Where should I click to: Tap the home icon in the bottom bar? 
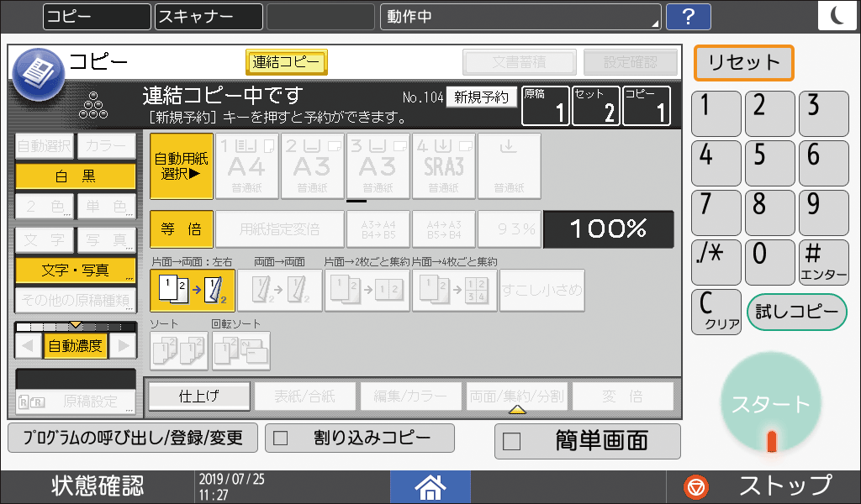click(430, 486)
